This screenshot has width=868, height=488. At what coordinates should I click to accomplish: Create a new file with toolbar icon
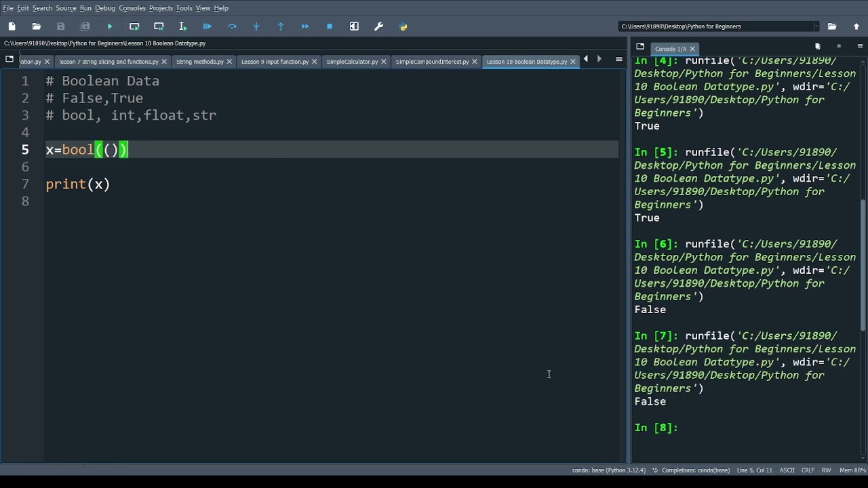(12, 26)
